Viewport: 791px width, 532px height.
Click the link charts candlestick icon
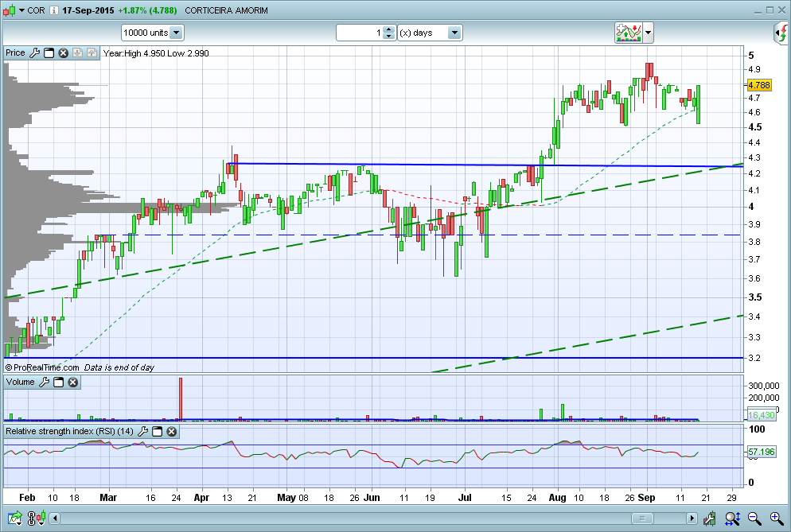pos(37,518)
